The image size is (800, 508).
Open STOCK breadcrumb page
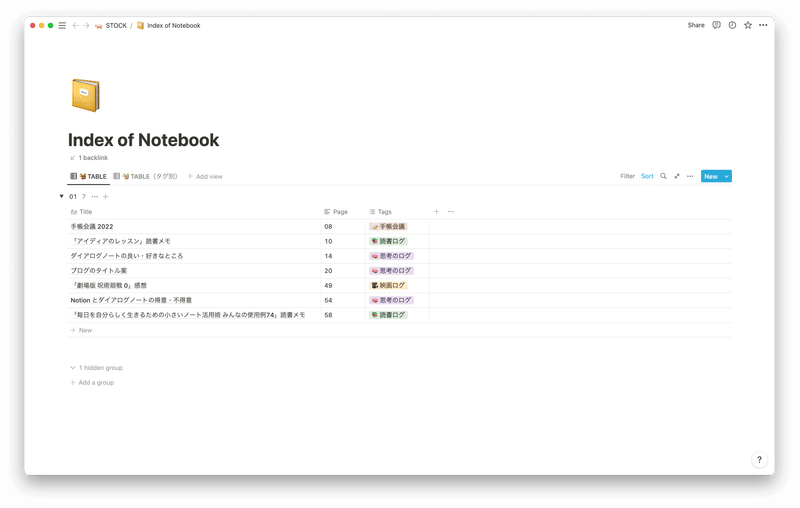coord(111,26)
